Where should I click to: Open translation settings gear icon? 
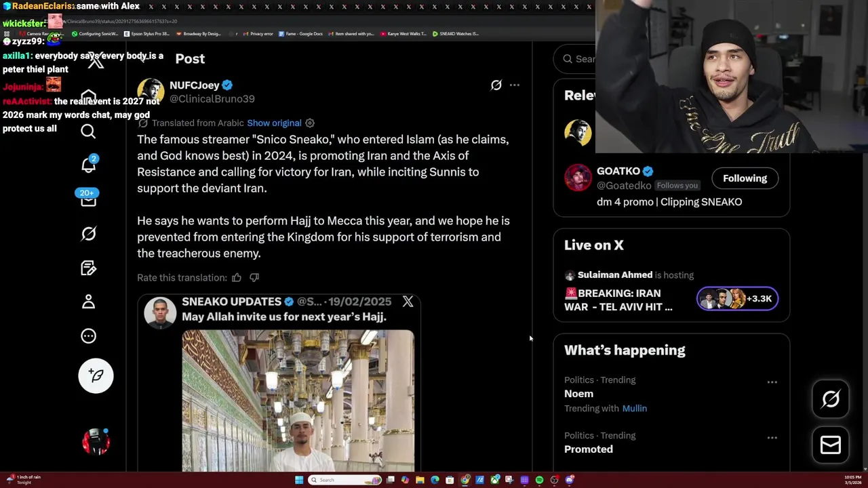[310, 123]
